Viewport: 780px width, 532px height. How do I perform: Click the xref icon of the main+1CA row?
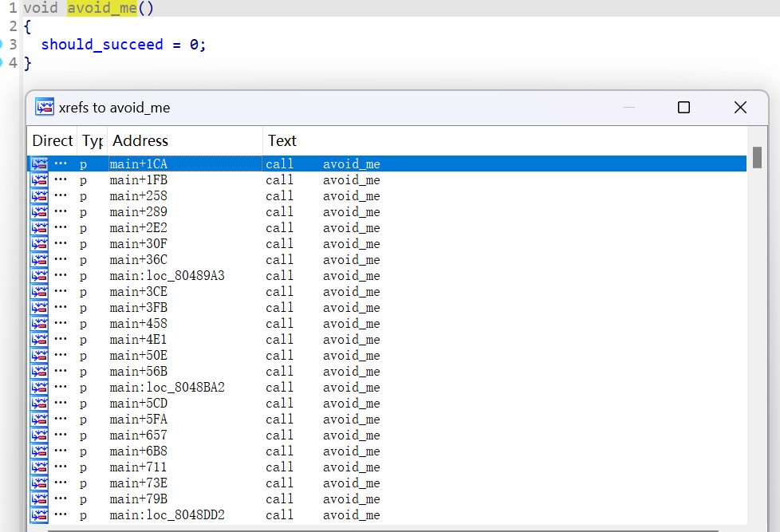tap(39, 164)
